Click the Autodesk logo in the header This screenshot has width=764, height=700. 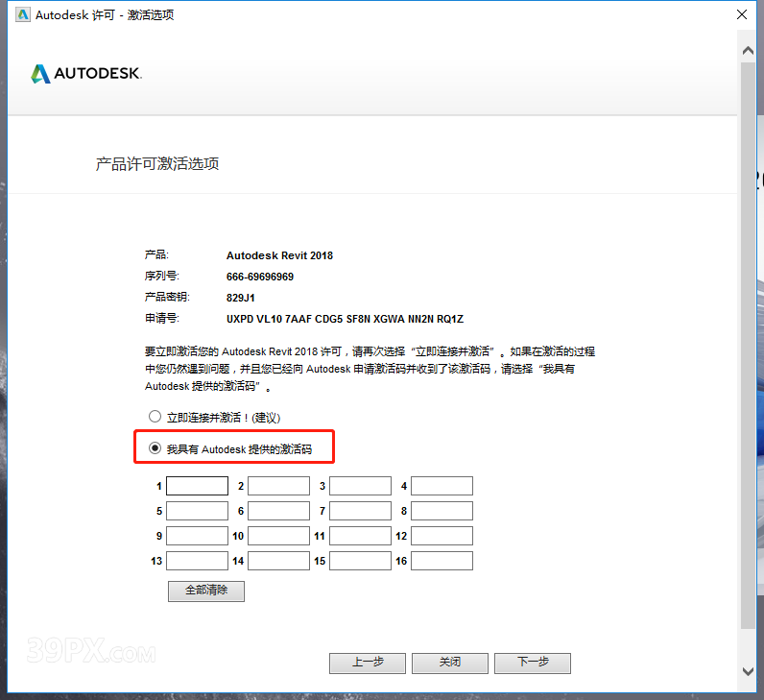pyautogui.click(x=86, y=74)
